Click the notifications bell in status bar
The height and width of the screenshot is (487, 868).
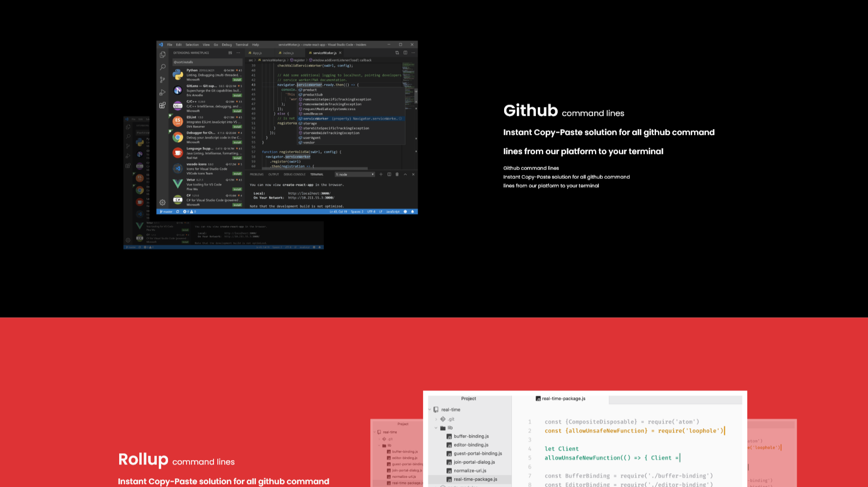[413, 212]
